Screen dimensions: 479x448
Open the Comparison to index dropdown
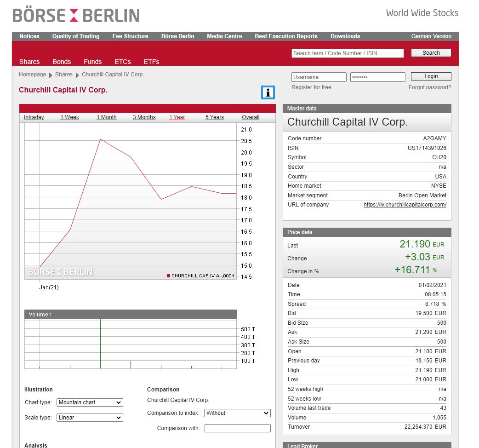coord(237,413)
